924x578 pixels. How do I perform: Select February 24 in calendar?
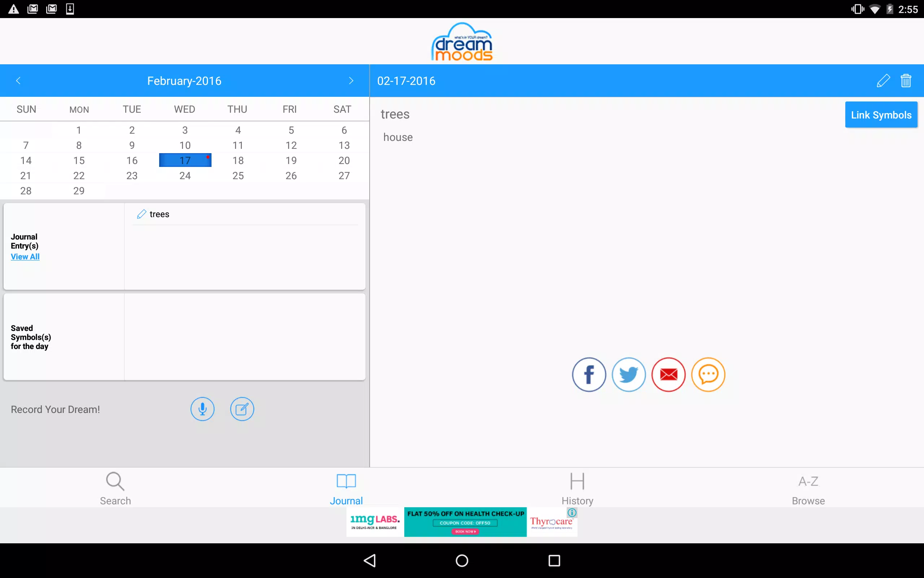[x=185, y=176]
